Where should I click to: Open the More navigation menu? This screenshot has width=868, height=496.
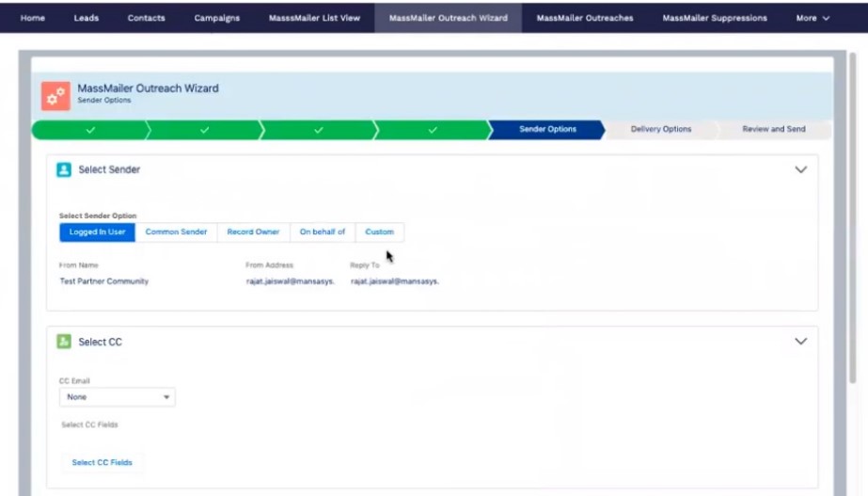point(813,18)
